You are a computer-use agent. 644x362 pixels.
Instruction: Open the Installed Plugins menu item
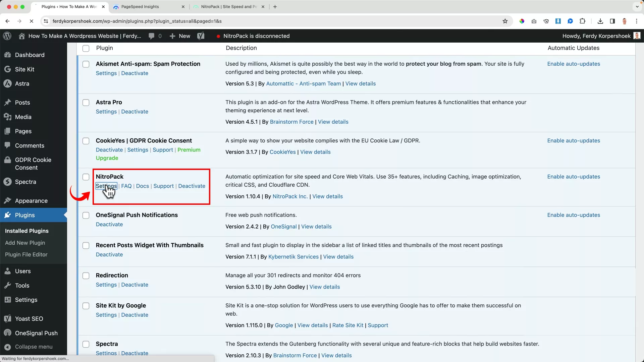coord(26,231)
